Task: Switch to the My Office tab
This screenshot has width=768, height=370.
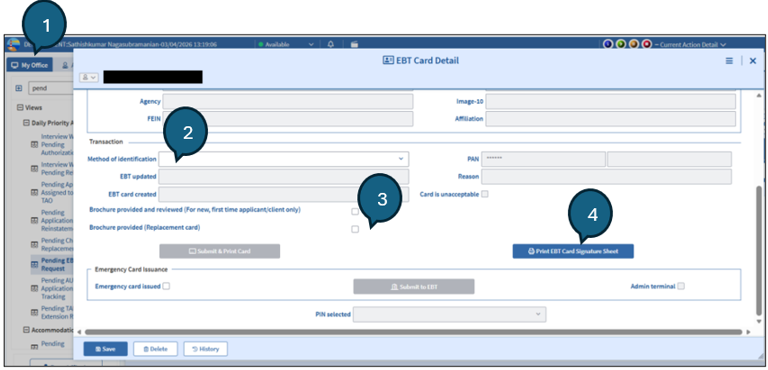Action: click(29, 65)
